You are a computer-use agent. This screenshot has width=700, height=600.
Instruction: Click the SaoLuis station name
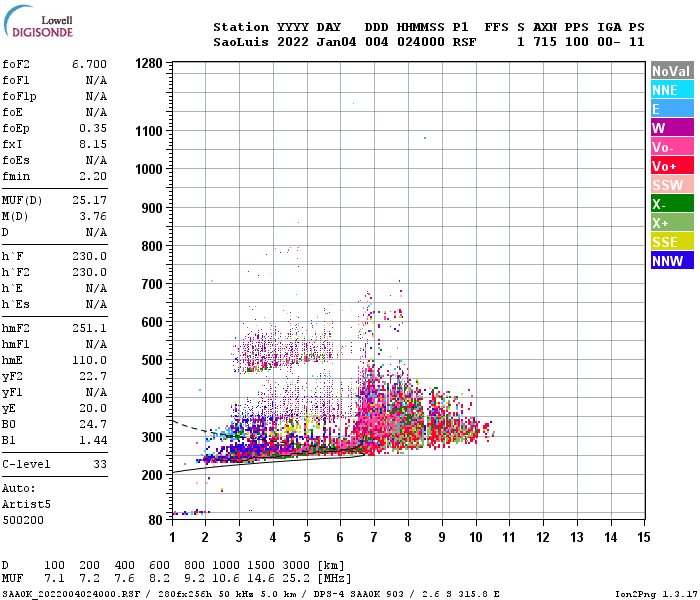click(241, 42)
